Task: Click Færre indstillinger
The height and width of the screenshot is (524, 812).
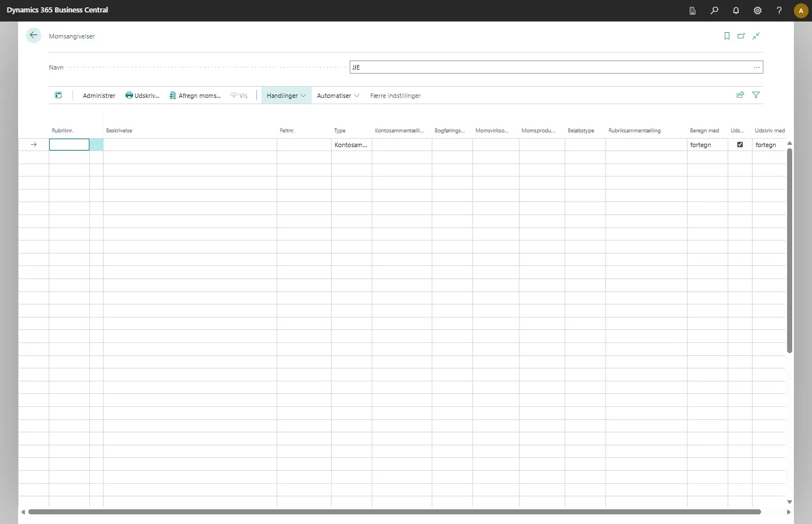Action: [396, 96]
